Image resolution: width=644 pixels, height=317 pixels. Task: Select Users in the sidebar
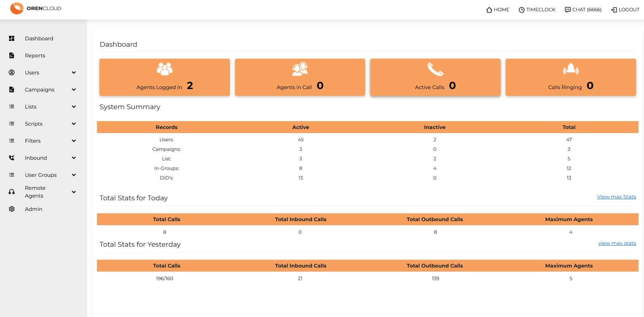tap(32, 73)
